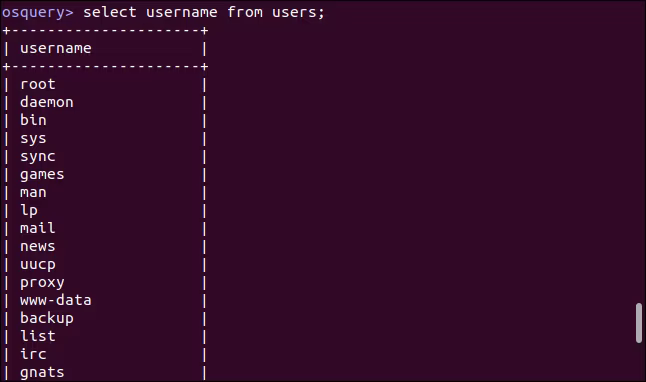This screenshot has height=382, width=646.
Task: Click the 'proxy' username entry
Action: (x=42, y=283)
